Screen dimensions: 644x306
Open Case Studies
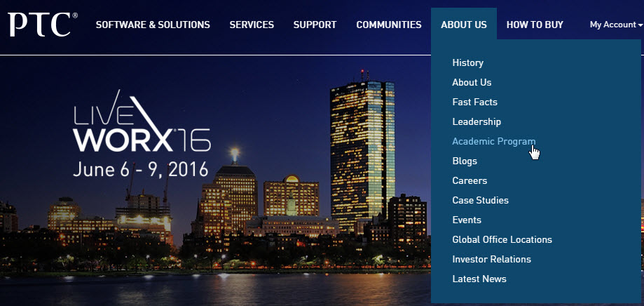[480, 200]
